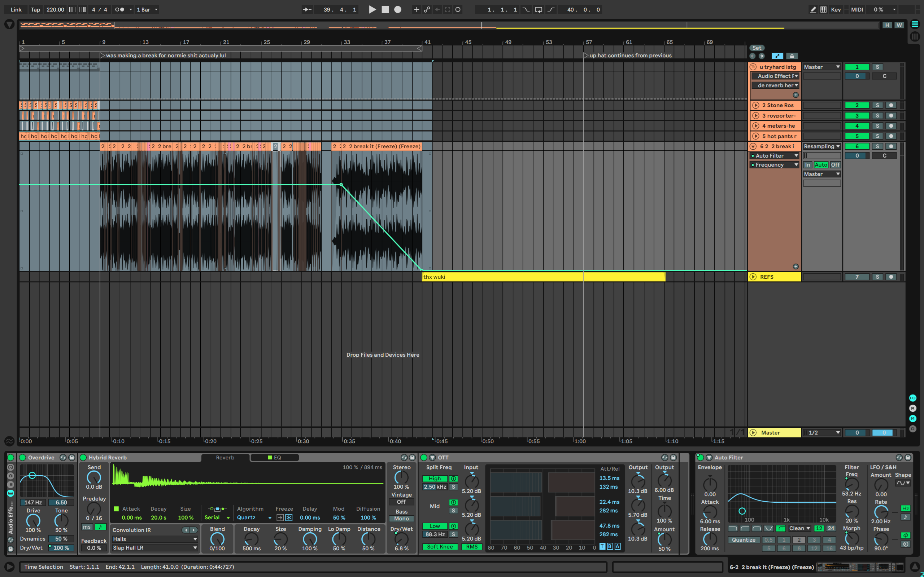Solo the 2 Stone Ros track
Viewport: 924px width, 577px height.
(x=877, y=105)
